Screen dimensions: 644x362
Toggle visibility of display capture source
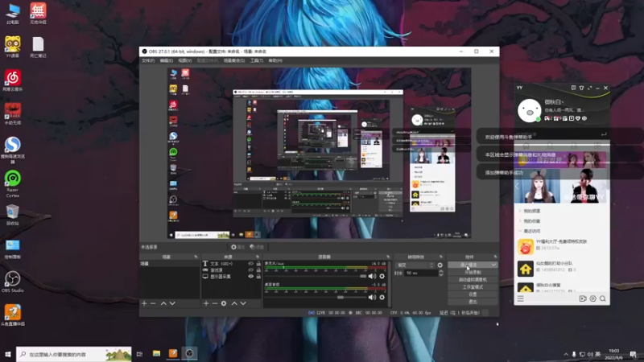[250, 276]
